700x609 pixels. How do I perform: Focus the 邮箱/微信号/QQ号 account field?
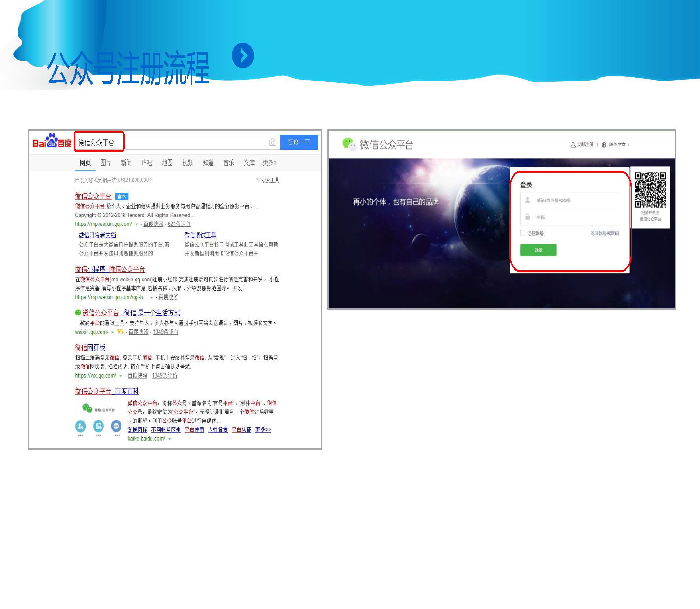[569, 201]
